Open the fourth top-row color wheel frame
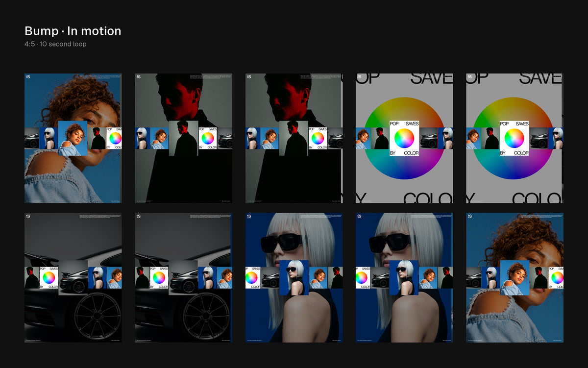Image resolution: width=588 pixels, height=368 pixels. click(x=404, y=138)
